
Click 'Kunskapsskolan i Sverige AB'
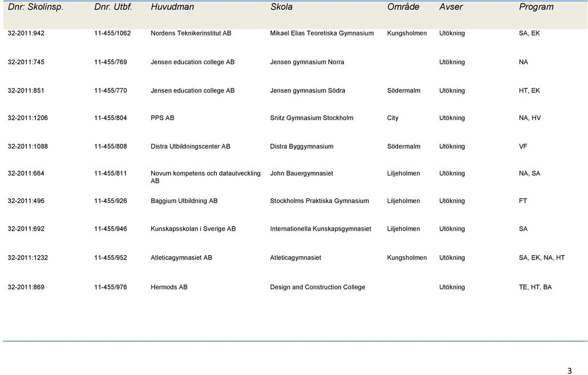193,229
